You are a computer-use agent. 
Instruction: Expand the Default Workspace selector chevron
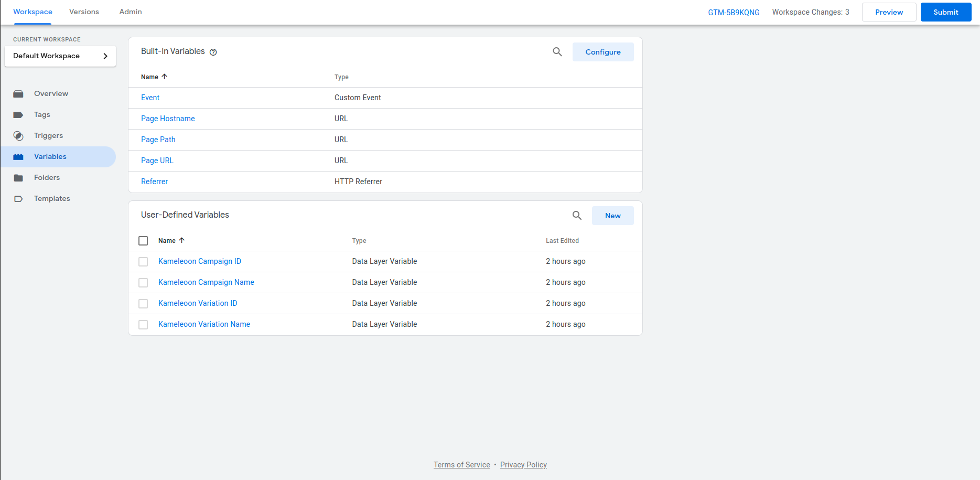[x=105, y=56]
